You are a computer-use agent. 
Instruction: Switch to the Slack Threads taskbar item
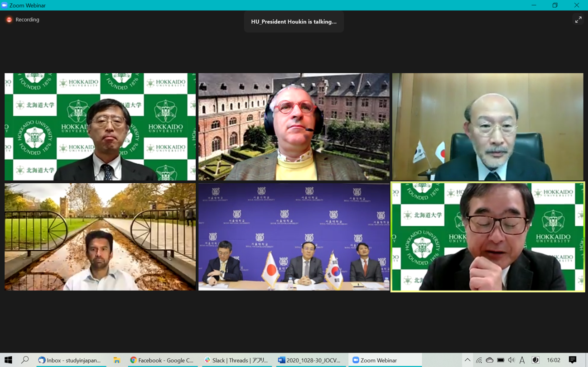coord(236,360)
